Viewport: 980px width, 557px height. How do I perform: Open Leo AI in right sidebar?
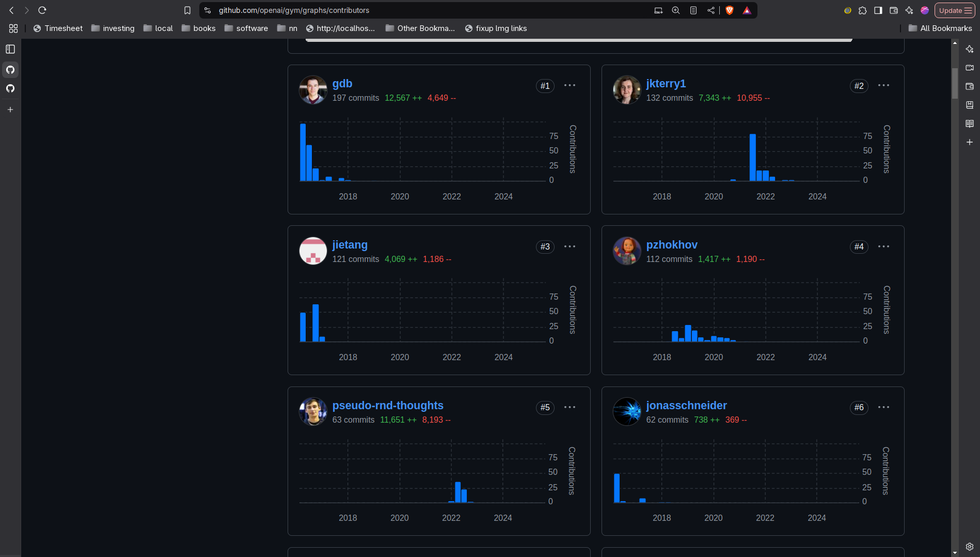pyautogui.click(x=970, y=49)
